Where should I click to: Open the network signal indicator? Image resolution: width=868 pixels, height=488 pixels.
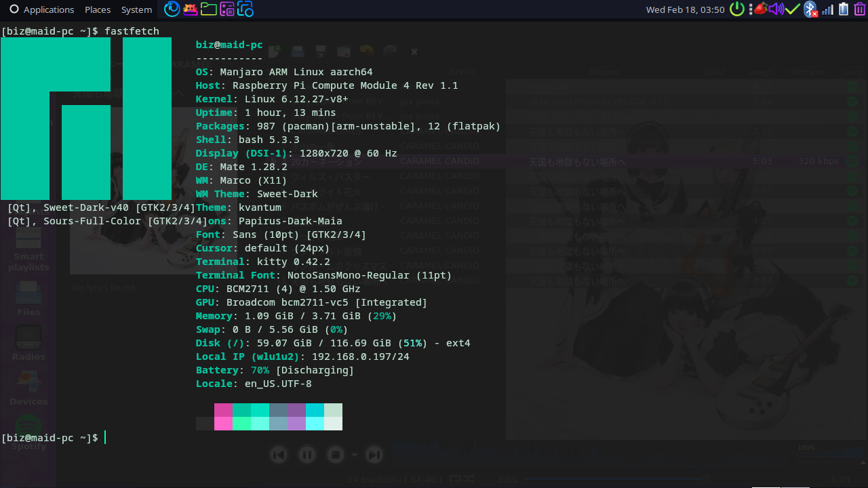(x=827, y=9)
